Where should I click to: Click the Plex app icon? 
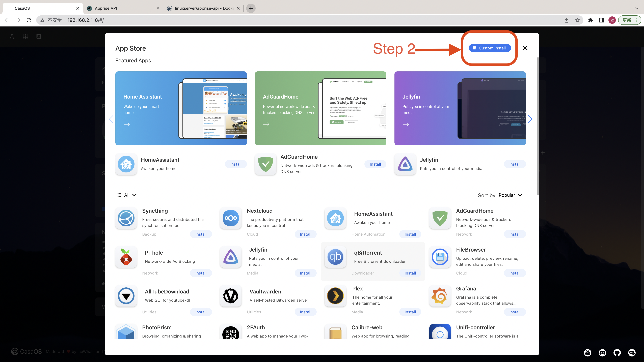point(335,296)
